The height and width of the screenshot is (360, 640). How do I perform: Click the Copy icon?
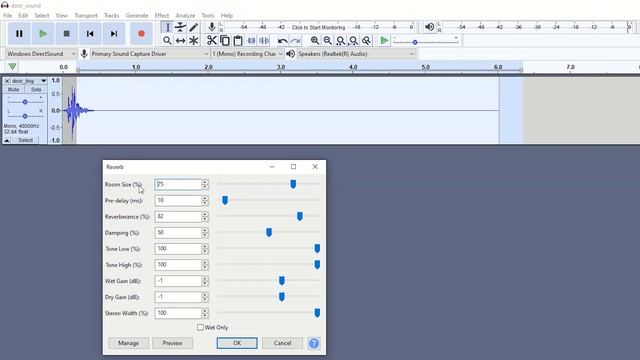pyautogui.click(x=224, y=40)
